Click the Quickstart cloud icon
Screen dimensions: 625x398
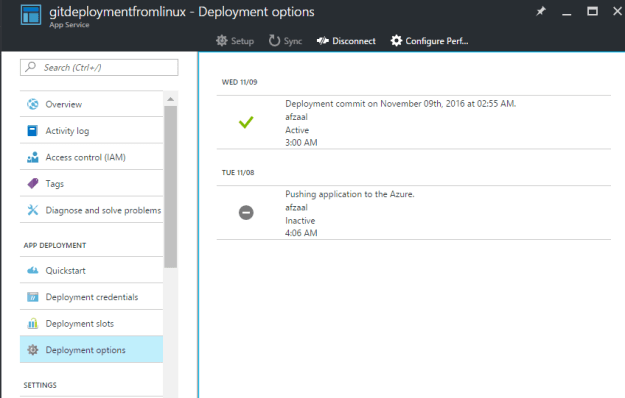(33, 271)
